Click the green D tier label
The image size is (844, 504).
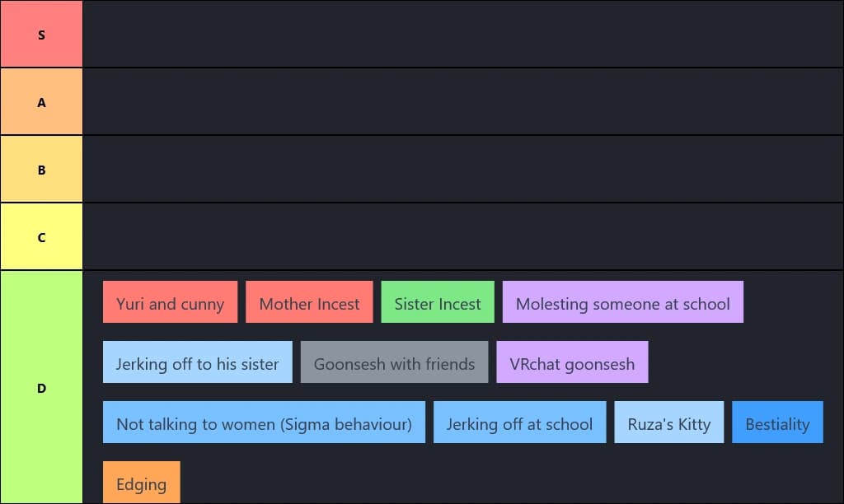41,387
